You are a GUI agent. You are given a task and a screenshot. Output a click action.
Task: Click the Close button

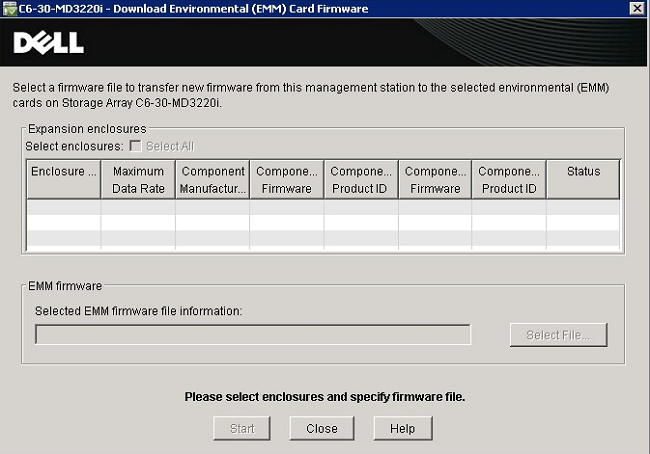322,428
